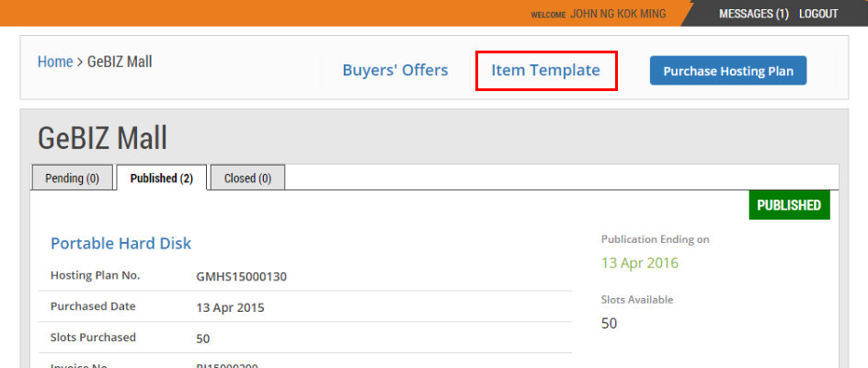Click the Hosting Plan No. label
The width and height of the screenshot is (868, 368).
click(96, 275)
